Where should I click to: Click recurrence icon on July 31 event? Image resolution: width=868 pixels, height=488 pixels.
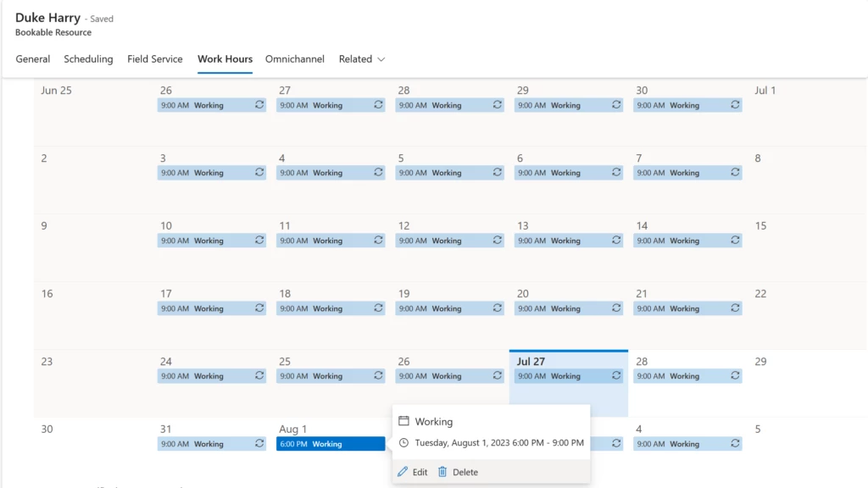(259, 444)
